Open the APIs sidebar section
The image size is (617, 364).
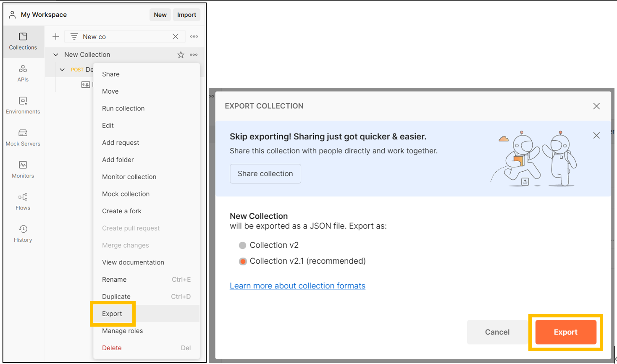click(x=23, y=73)
